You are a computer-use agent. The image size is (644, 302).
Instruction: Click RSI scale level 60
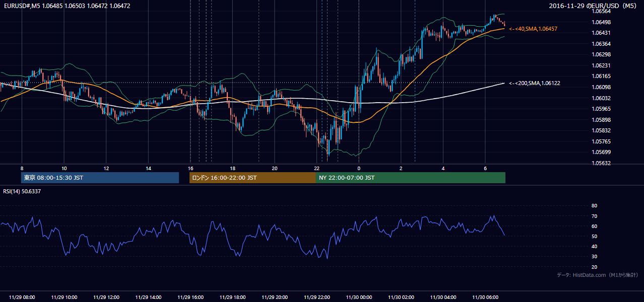[x=594, y=226]
